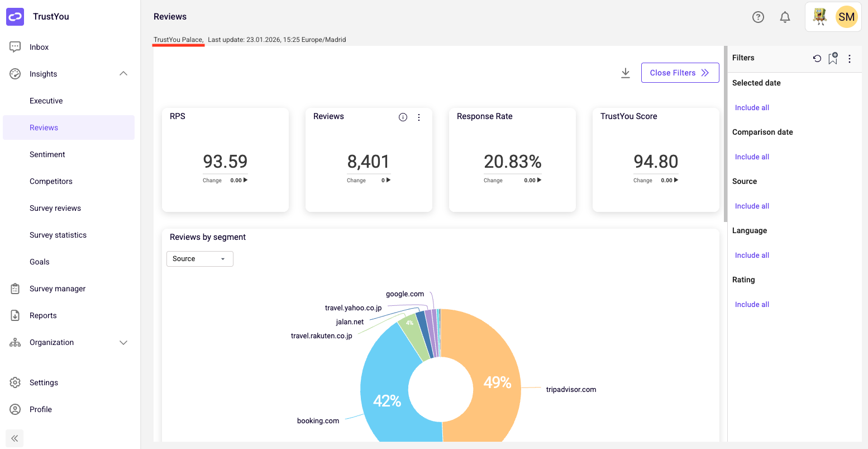The image size is (868, 449).
Task: Click Include all under Language filter
Action: 752,255
